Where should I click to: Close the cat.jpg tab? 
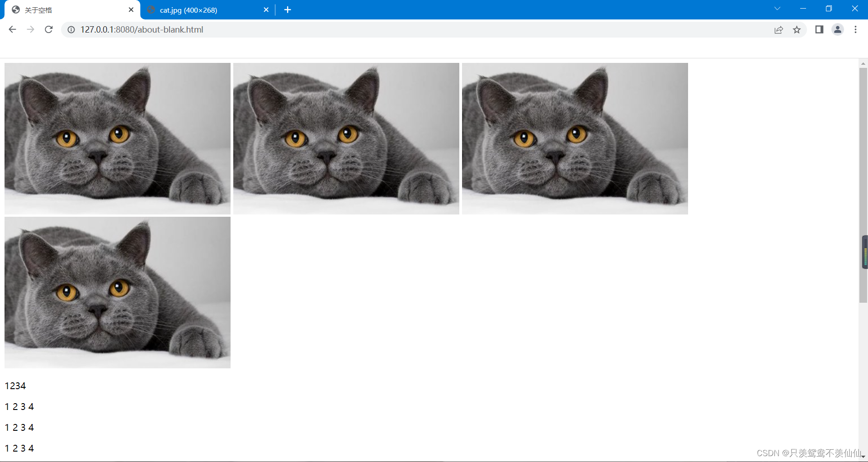click(x=266, y=10)
